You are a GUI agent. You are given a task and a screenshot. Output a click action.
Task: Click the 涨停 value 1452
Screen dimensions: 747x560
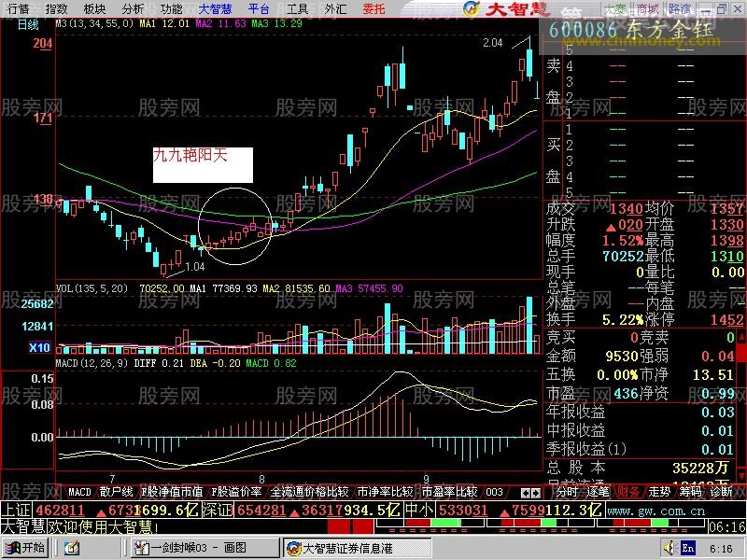click(x=727, y=319)
